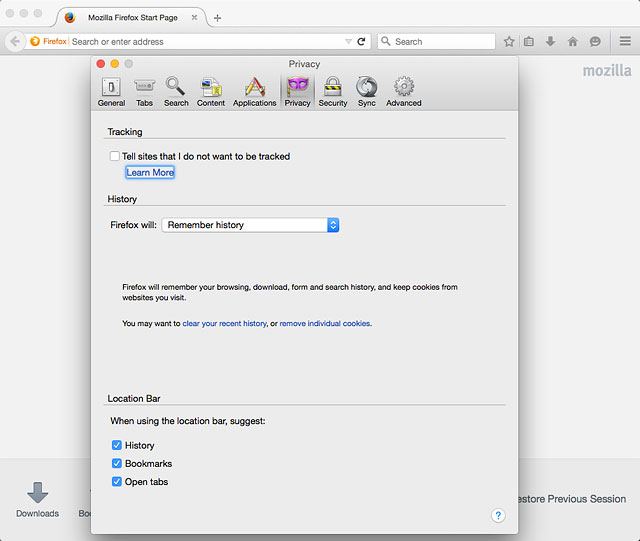Select the Mozilla Firefox Start Page tab
The image size is (640, 541).
pyautogui.click(x=131, y=18)
